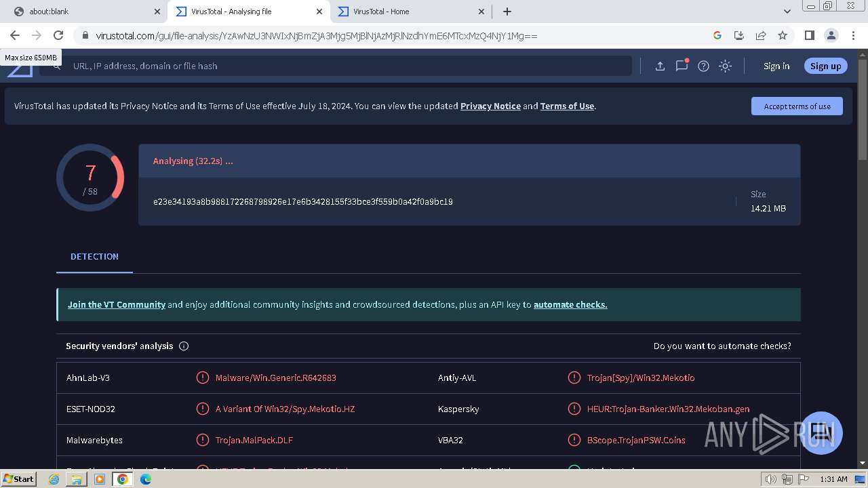This screenshot has width=868, height=488.
Task: Click the VirusTotal logo icon
Action: (20, 69)
